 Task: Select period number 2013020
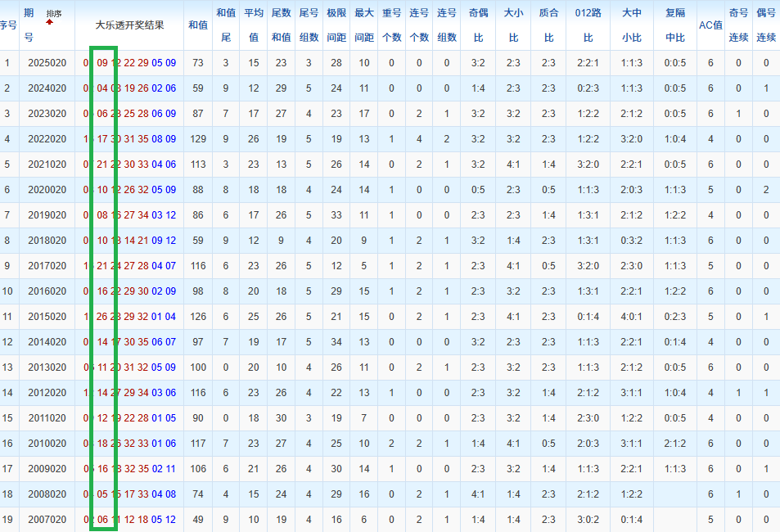pyautogui.click(x=47, y=367)
